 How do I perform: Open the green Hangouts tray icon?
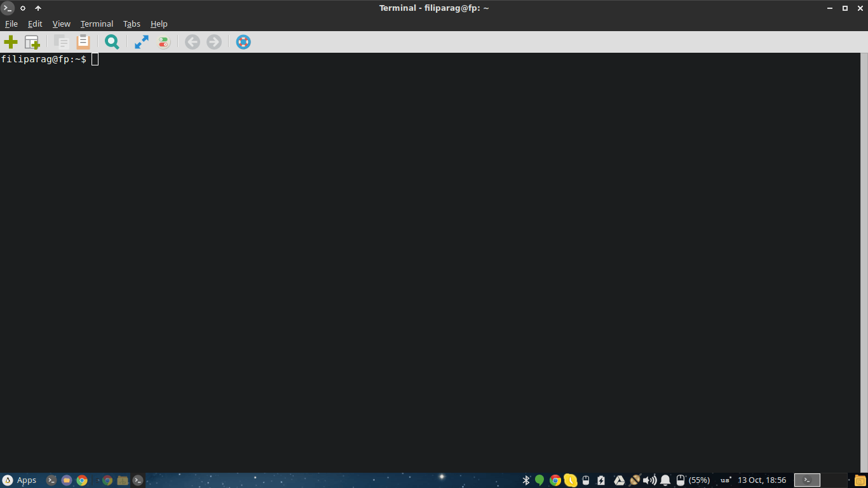539,480
